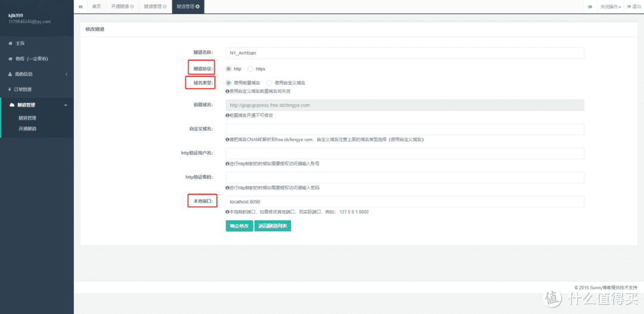Click the home icon beside 主页
Image resolution: width=644 pixels, height=314 pixels.
[10, 43]
